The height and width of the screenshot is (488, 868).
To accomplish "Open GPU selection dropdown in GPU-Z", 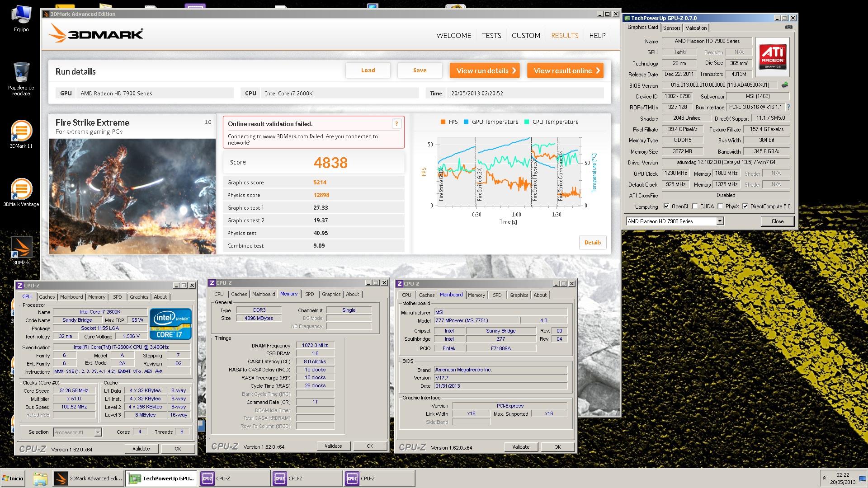I will click(x=720, y=221).
